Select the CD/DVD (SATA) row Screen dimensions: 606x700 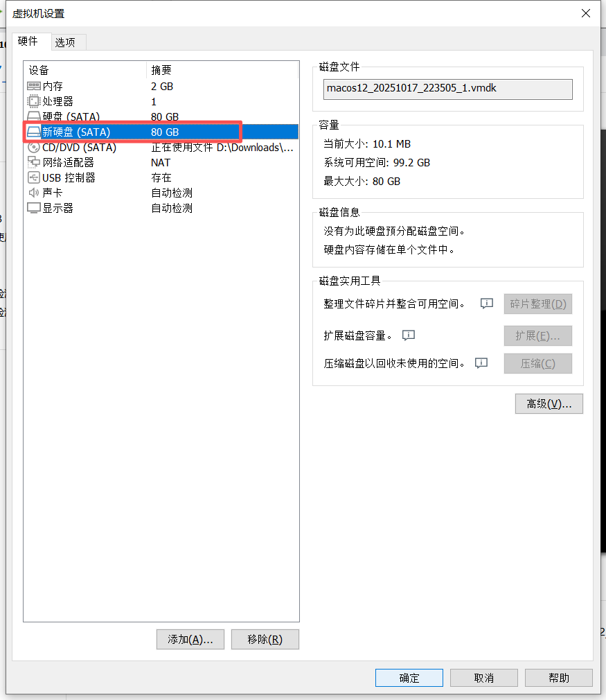(x=161, y=148)
